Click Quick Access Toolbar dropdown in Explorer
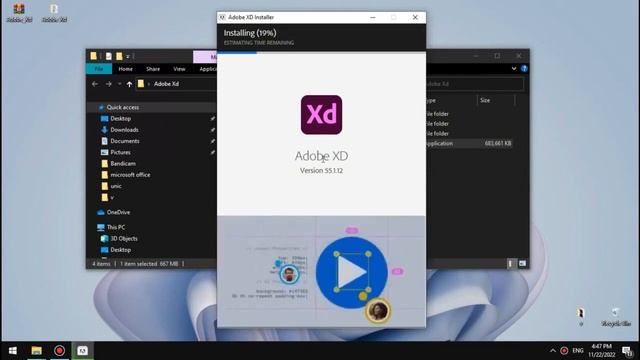Screen dimensions: 640x360 click(x=128, y=56)
